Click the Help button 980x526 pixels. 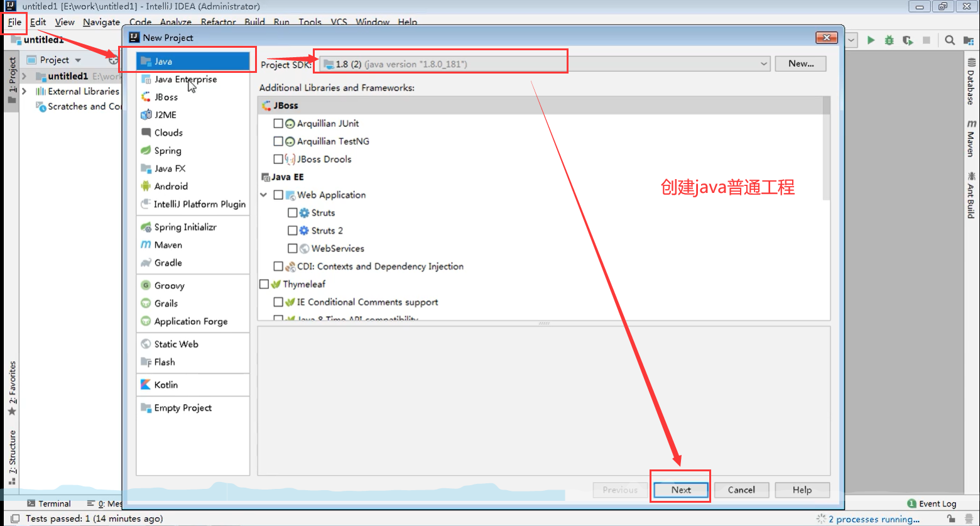tap(802, 490)
